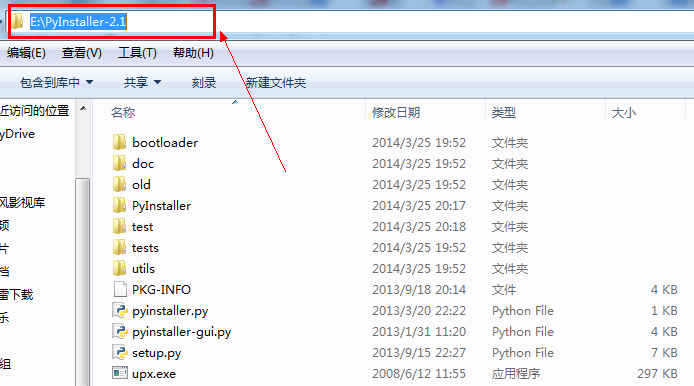Sort by 名称 column header
The height and width of the screenshot is (386, 694).
pos(123,112)
